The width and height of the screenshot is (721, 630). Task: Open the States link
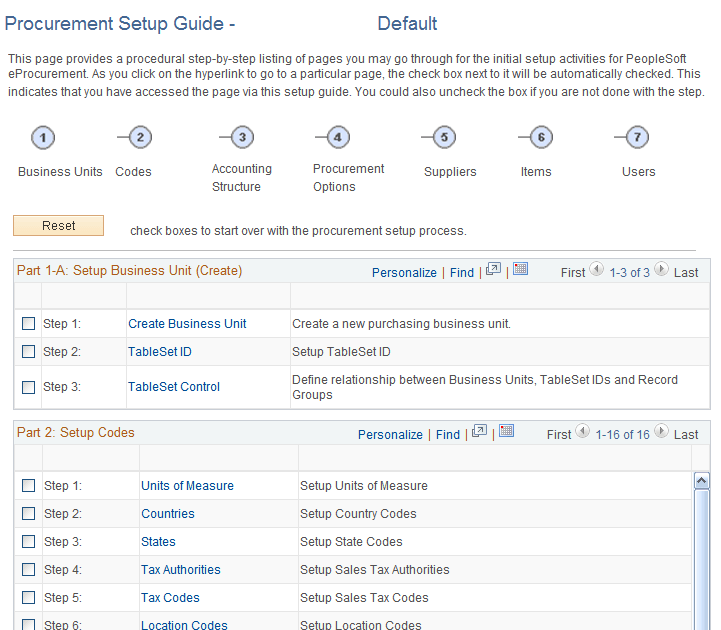click(x=158, y=542)
